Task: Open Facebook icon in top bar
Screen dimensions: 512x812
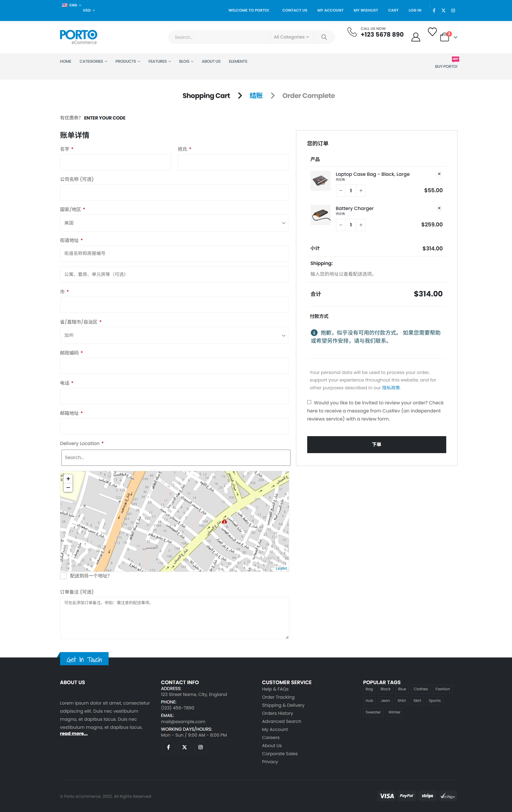Action: pos(434,10)
